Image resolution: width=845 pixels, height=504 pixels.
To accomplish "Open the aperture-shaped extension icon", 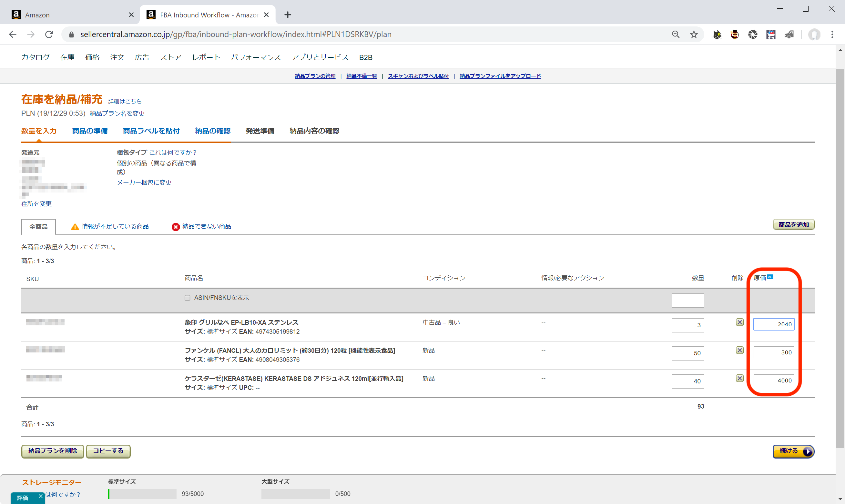I will pyautogui.click(x=753, y=34).
